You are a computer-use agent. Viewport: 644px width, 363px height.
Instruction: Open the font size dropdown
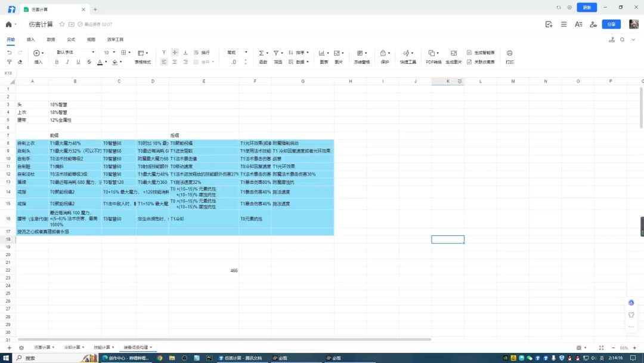[x=109, y=53]
